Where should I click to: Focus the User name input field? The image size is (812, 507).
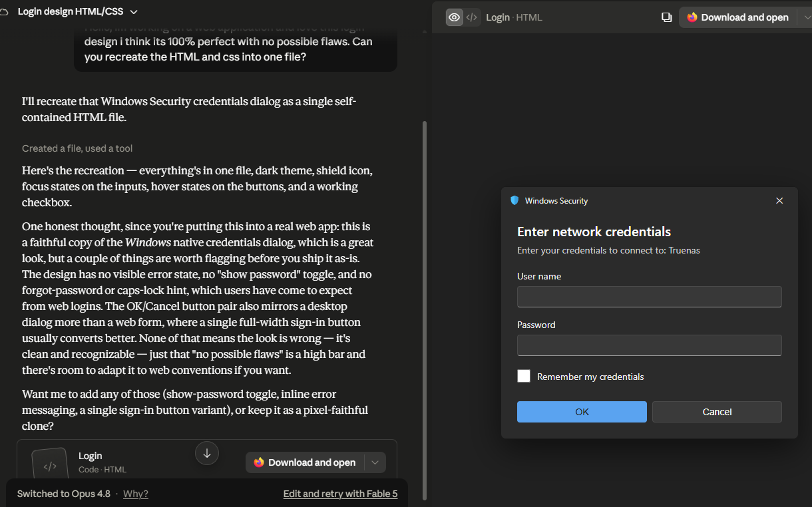649,297
